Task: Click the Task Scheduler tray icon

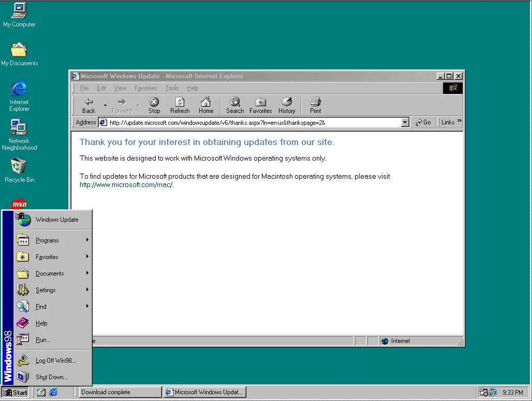Action: (483, 392)
